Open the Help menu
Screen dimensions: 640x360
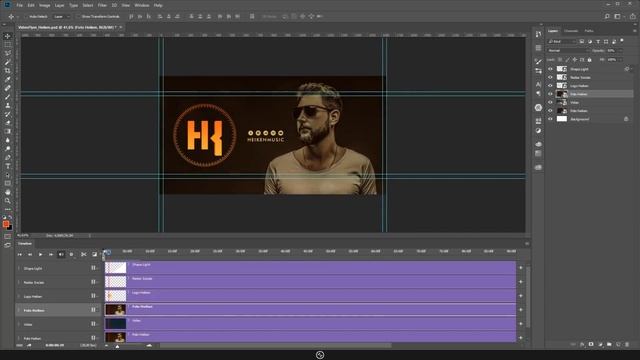158,5
